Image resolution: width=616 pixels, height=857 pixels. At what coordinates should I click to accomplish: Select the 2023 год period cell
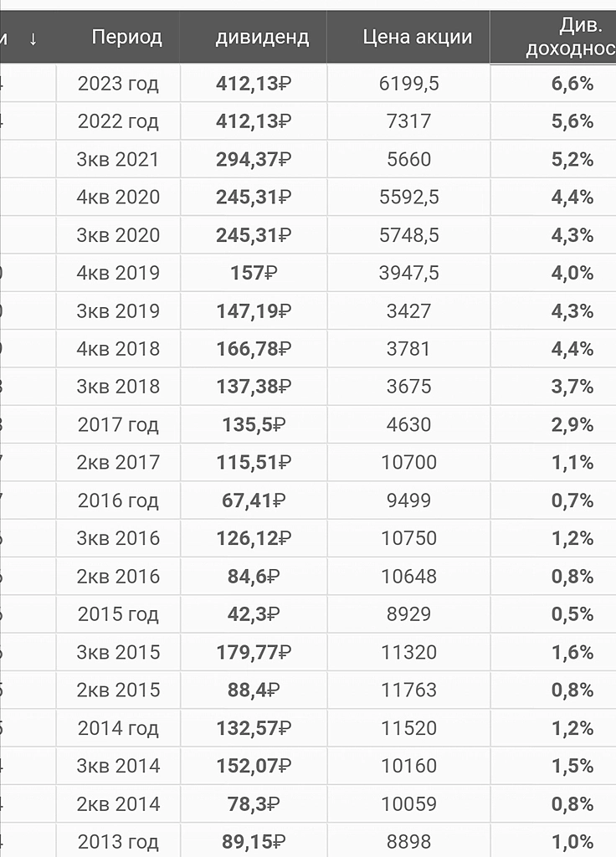pyautogui.click(x=118, y=84)
